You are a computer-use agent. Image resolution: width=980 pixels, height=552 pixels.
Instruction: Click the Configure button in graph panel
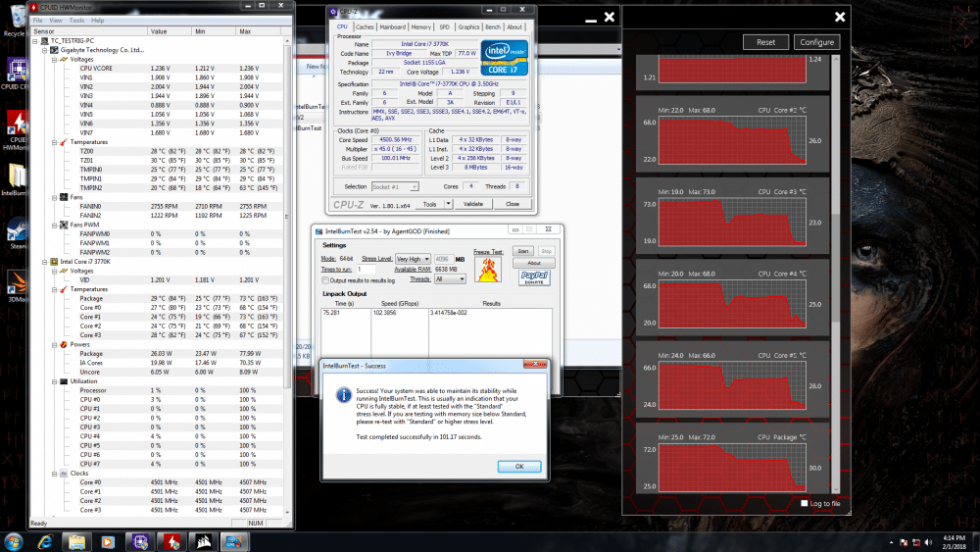tap(817, 42)
